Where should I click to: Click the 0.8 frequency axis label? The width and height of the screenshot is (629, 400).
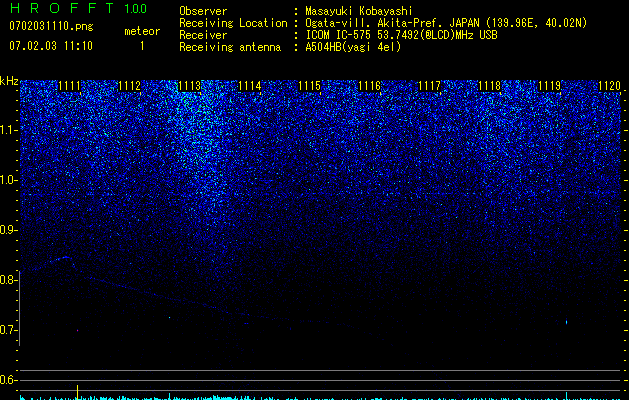pos(8,280)
